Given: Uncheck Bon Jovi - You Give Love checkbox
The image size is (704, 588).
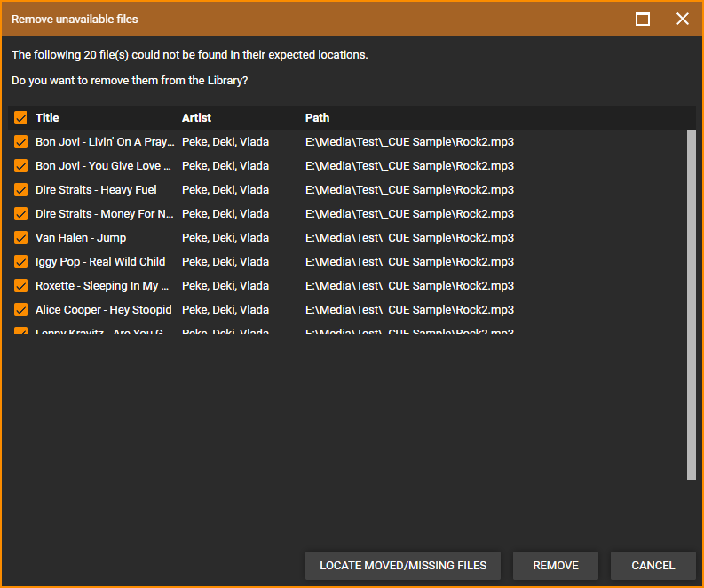Looking at the screenshot, I should tap(20, 166).
